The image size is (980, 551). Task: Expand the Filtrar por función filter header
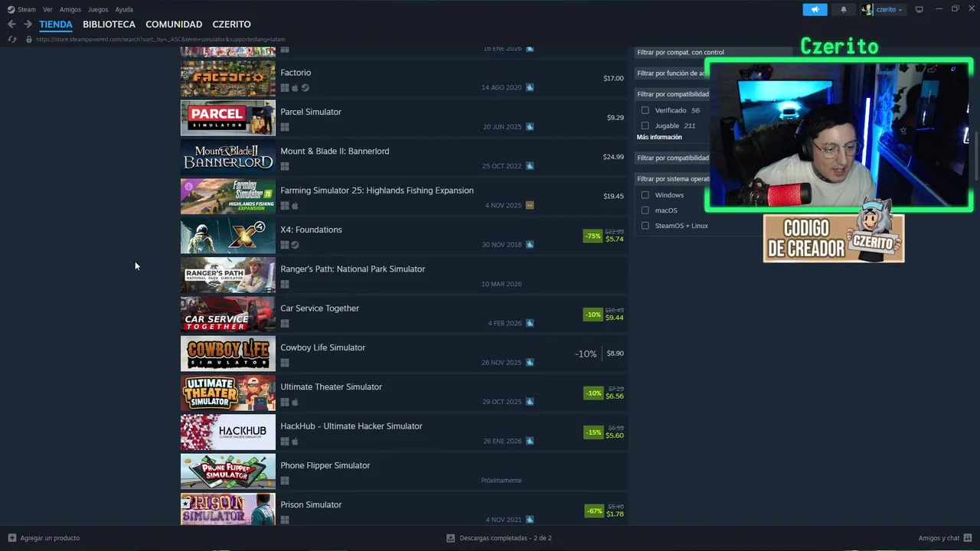tap(671, 73)
